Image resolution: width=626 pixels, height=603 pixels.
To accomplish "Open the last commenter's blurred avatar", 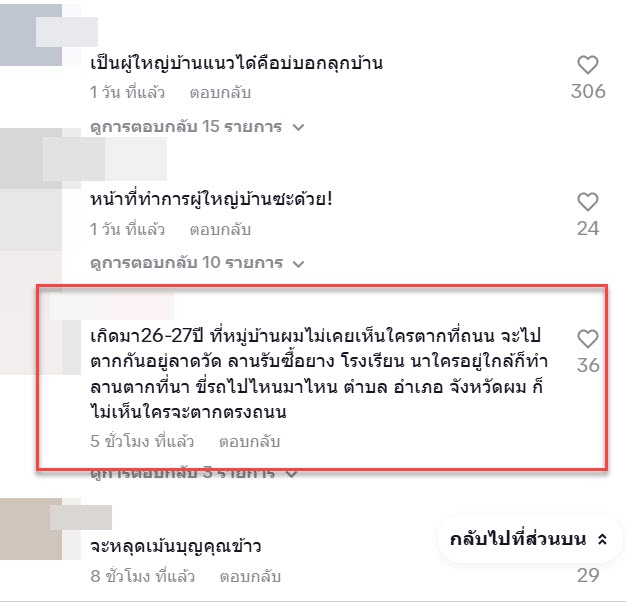I will [x=31, y=529].
